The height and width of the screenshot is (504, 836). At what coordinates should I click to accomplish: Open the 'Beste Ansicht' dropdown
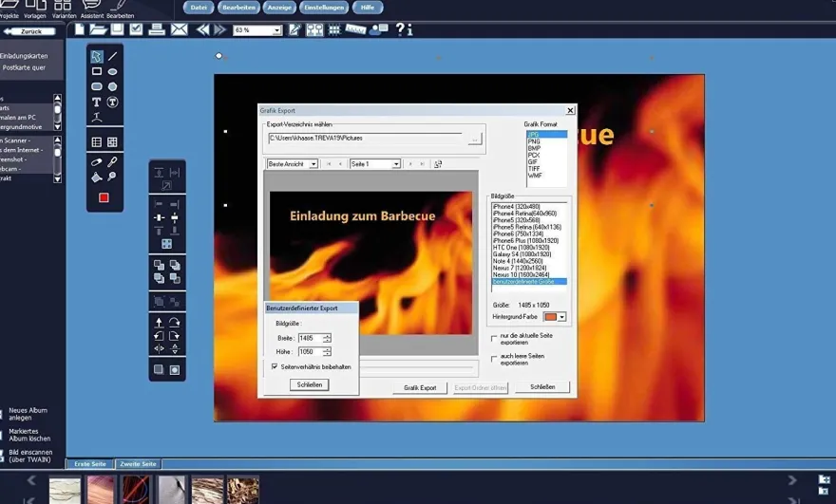pyautogui.click(x=313, y=164)
